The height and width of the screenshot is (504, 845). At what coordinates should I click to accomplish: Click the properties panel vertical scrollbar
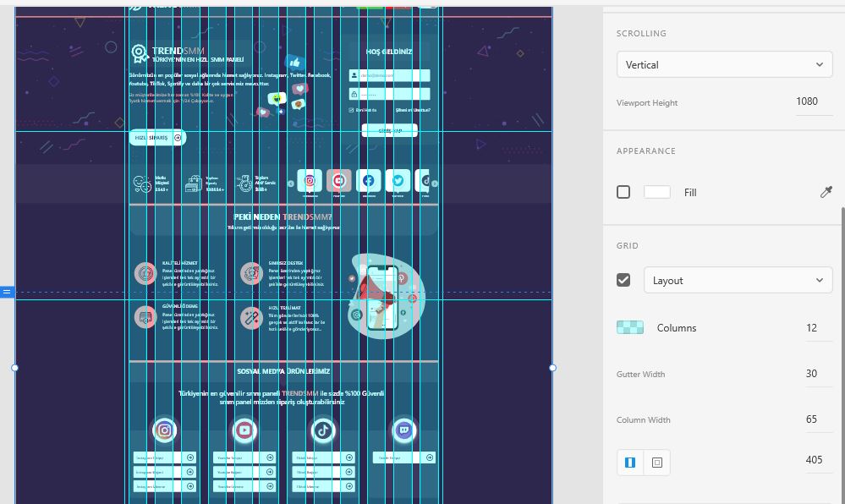point(842,355)
